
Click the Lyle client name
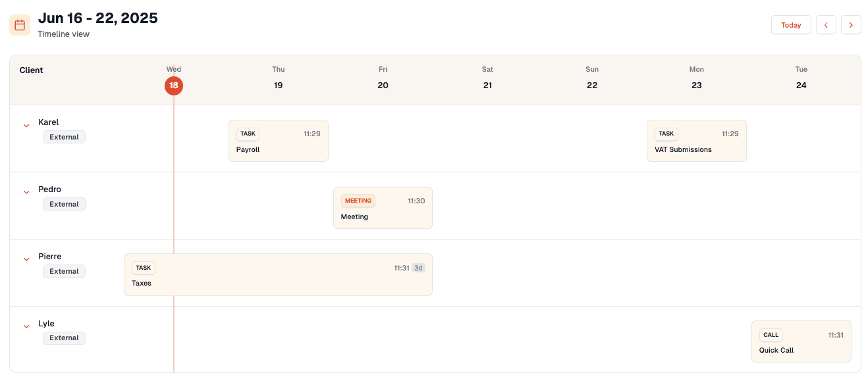(46, 324)
